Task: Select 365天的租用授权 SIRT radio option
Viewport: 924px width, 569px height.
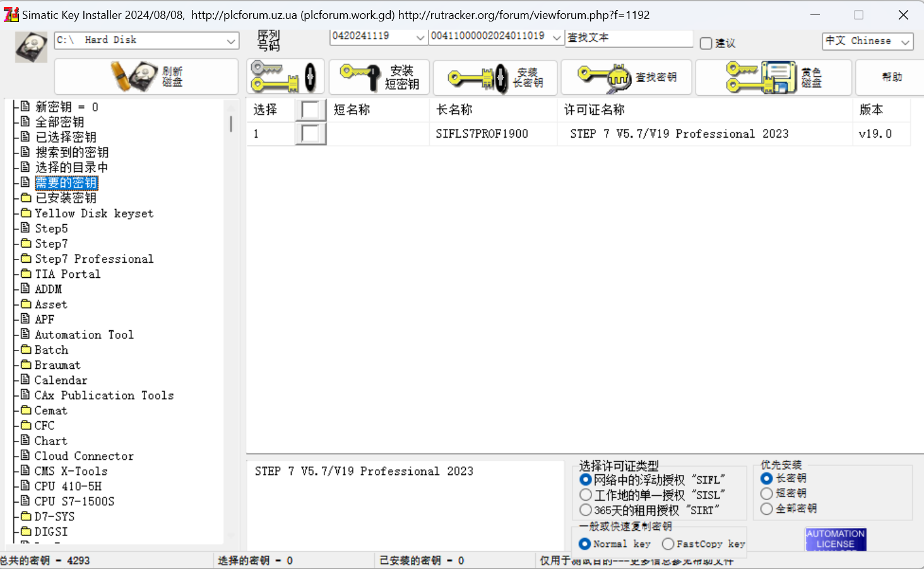Action: tap(586, 510)
